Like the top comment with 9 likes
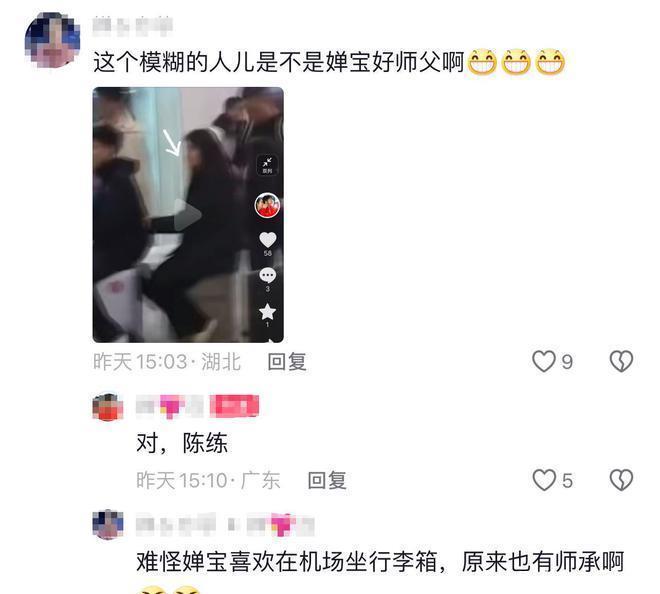Viewport: 660px width, 594px height. (544, 362)
